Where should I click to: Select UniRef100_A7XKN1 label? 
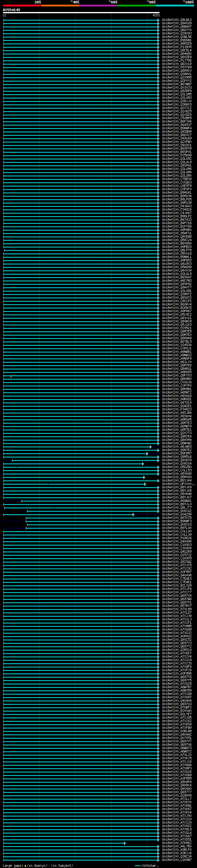176,805
